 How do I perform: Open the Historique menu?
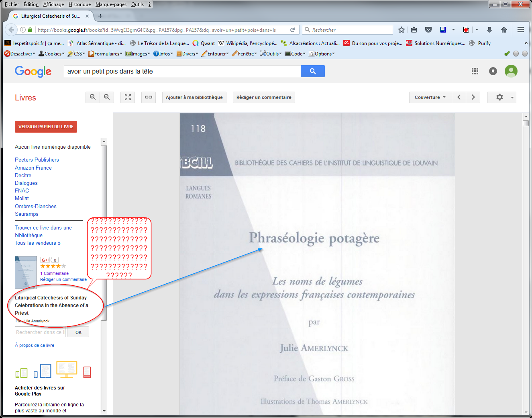click(79, 4)
